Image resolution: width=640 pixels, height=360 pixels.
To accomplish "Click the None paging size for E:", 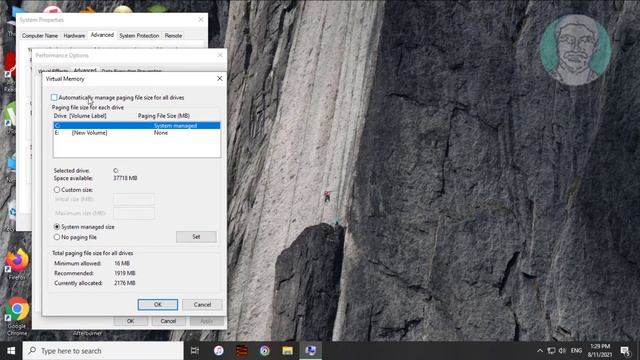I will point(161,133).
